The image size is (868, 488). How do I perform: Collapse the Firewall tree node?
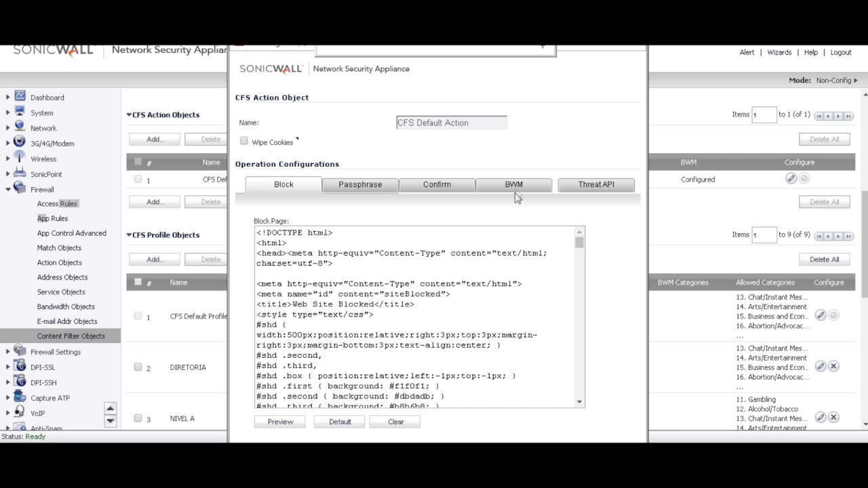click(x=7, y=189)
